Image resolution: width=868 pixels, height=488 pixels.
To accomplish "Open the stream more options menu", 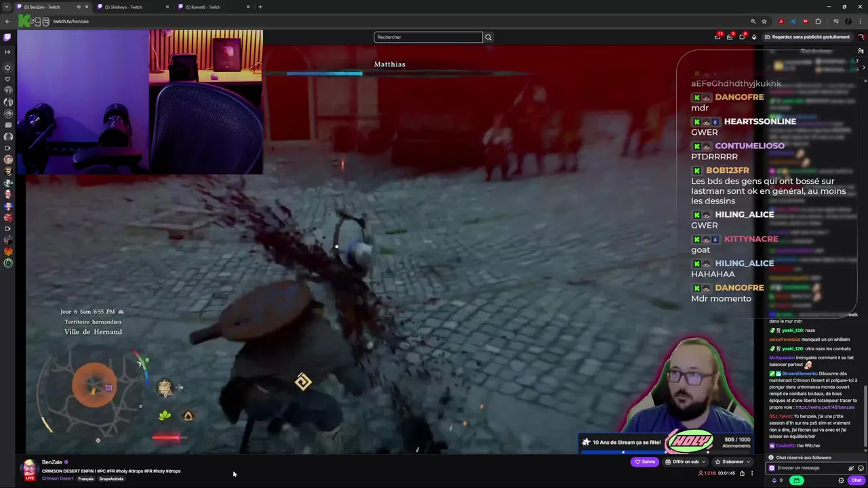I will click(x=751, y=473).
